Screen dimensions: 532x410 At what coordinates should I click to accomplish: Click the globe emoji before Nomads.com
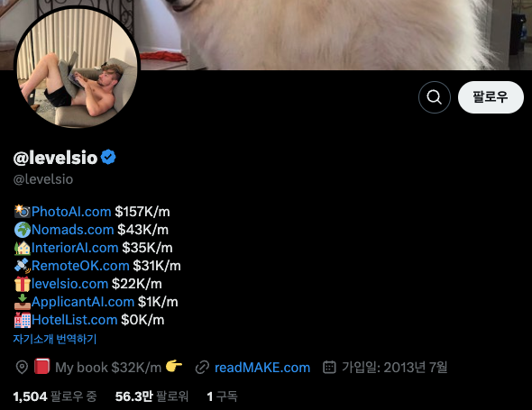(22, 230)
